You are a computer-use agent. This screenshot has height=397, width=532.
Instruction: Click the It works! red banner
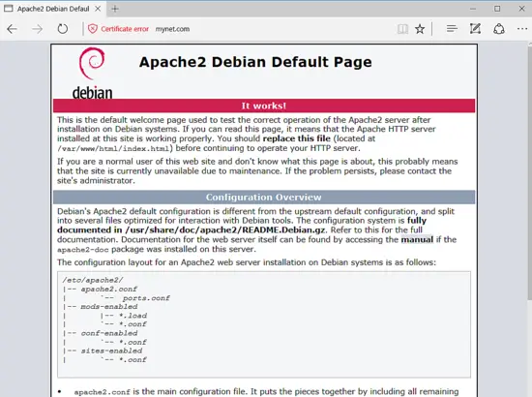pyautogui.click(x=264, y=106)
